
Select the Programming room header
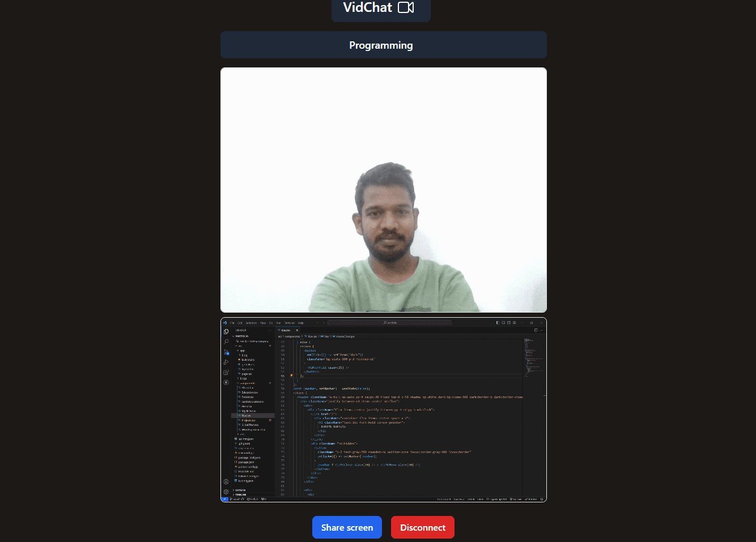(384, 45)
